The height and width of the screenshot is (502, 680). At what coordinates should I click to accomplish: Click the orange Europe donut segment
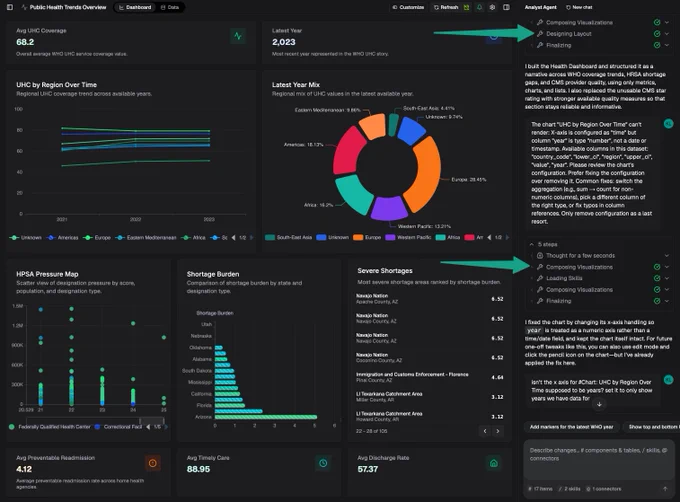[425, 173]
